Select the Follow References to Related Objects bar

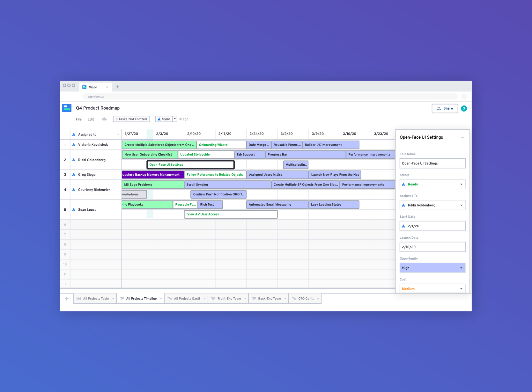(x=215, y=175)
